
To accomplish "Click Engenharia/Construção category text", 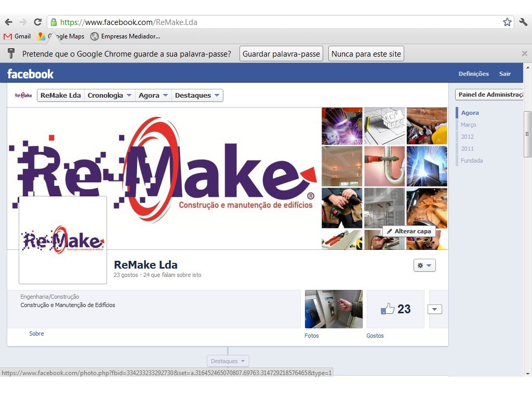I will (x=49, y=297).
